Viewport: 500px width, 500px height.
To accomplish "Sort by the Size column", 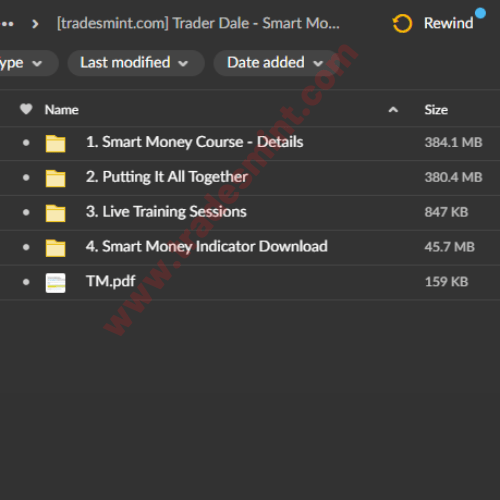I will click(x=436, y=110).
